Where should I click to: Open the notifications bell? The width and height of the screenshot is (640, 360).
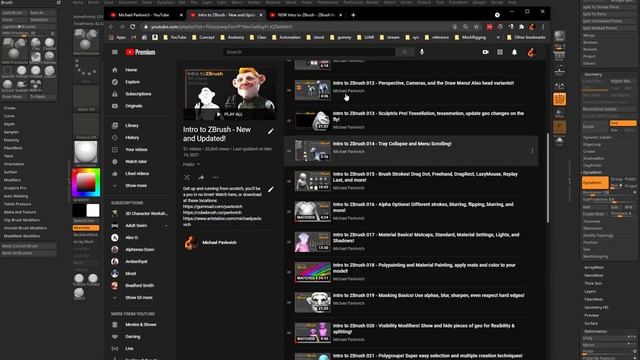514,52
